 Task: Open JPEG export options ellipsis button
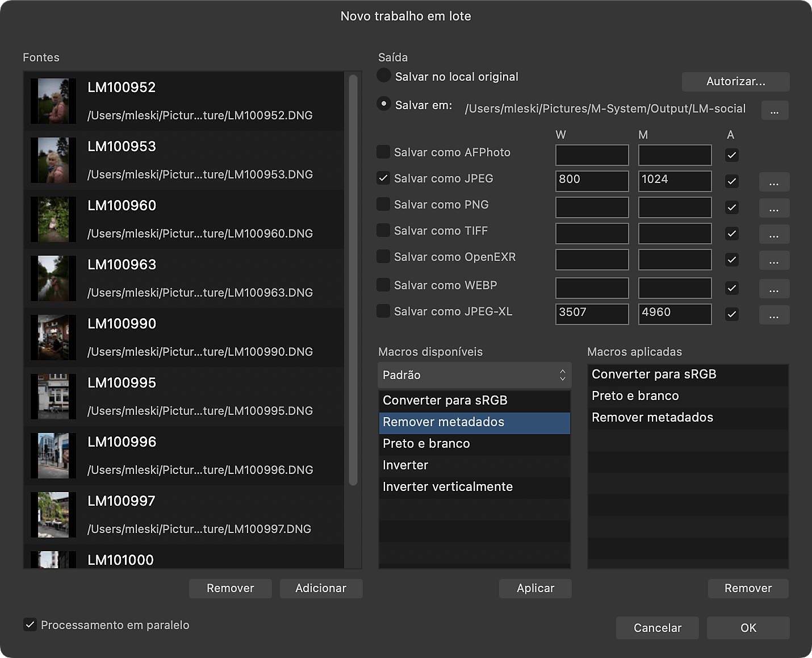(x=774, y=182)
